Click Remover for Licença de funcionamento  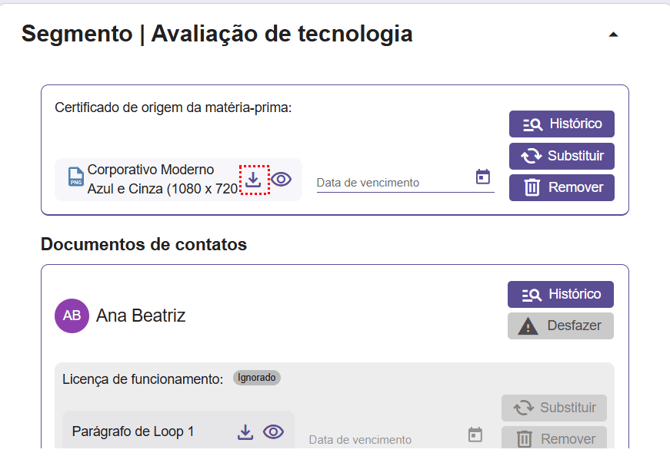[x=554, y=439]
